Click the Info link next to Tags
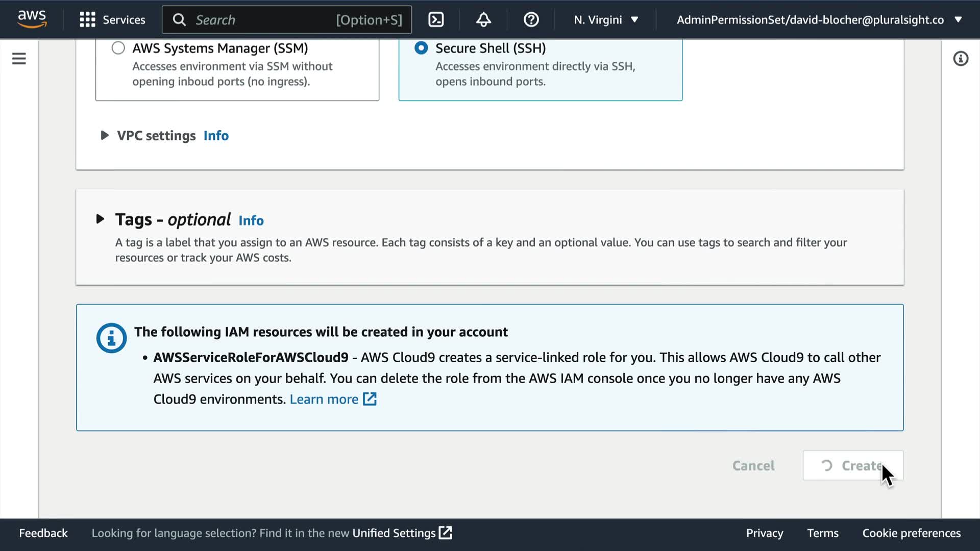This screenshot has height=551, width=980. coord(251,220)
